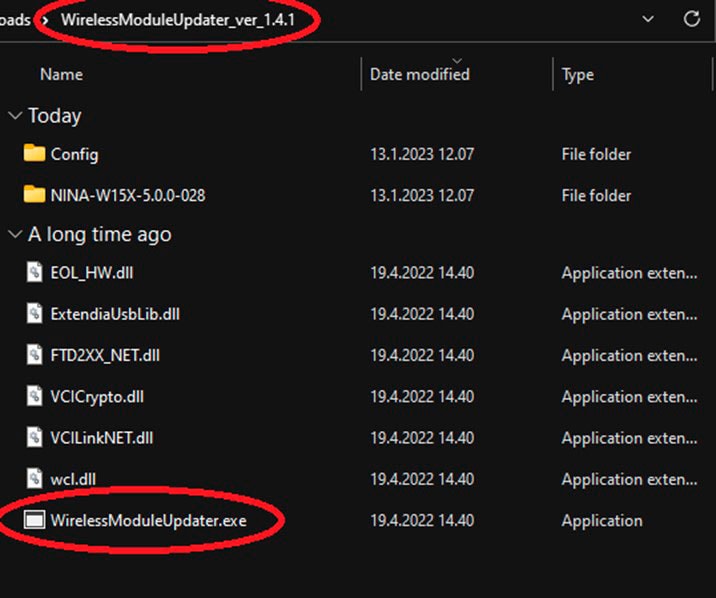Select the NINA-W15X-5.0.0-028 folder name
This screenshot has height=598, width=716.
coord(128,195)
